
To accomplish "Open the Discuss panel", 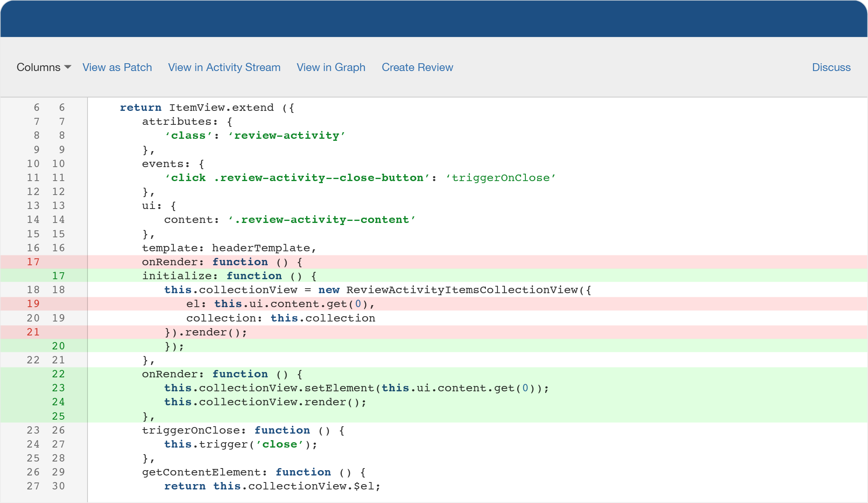I will click(x=831, y=67).
